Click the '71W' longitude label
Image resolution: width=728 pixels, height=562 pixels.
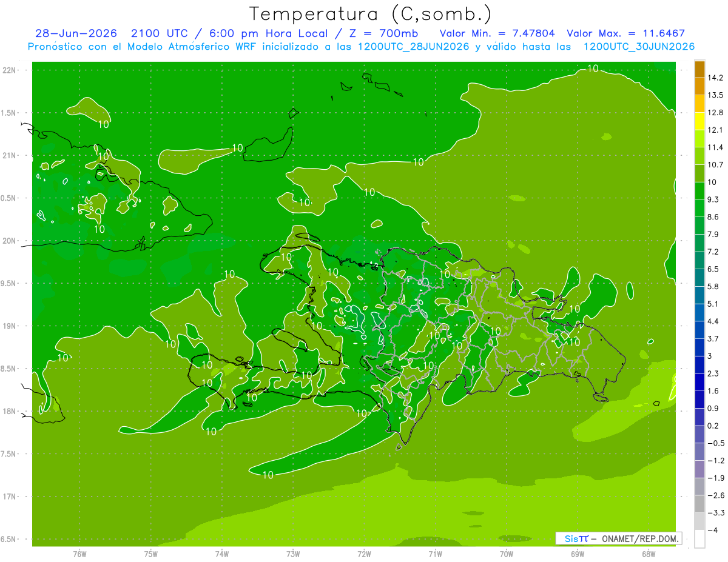point(435,554)
